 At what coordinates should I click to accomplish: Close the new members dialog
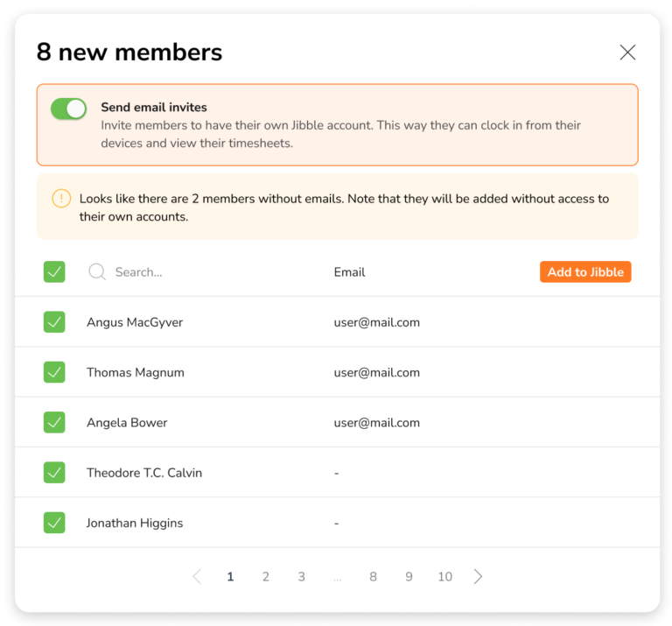click(627, 53)
